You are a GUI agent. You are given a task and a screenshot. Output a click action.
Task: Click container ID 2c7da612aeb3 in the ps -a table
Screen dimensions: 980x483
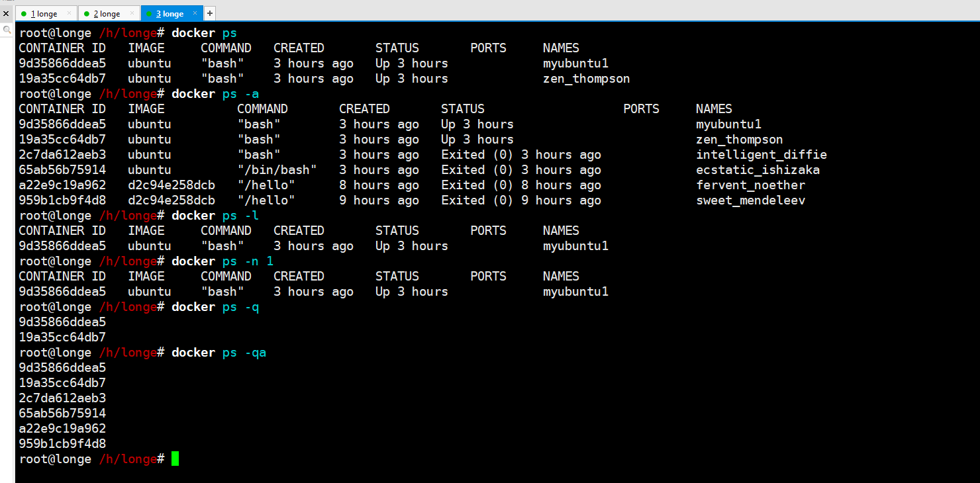click(x=62, y=155)
